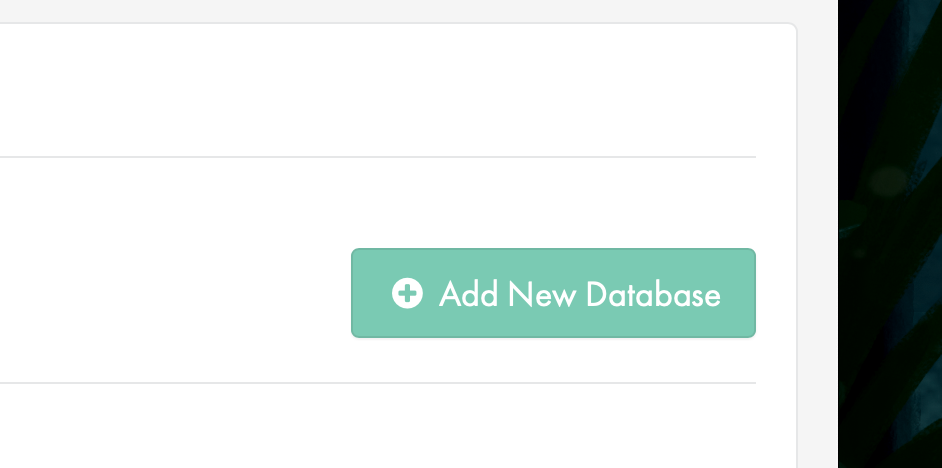Click the plus circle icon on the green button
This screenshot has height=468, width=942.
407,293
